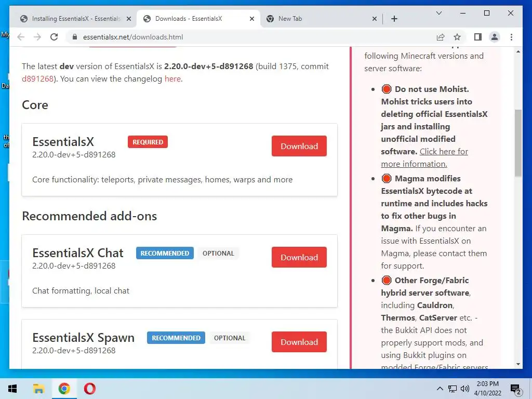Reload the downloads page
532x399 pixels.
(x=54, y=37)
